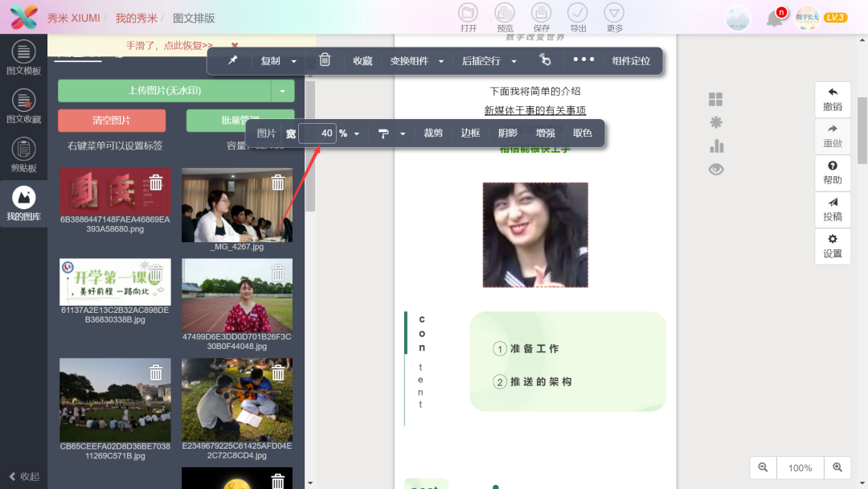The width and height of the screenshot is (868, 489).
Task: Open 帮助 help
Action: (x=833, y=173)
